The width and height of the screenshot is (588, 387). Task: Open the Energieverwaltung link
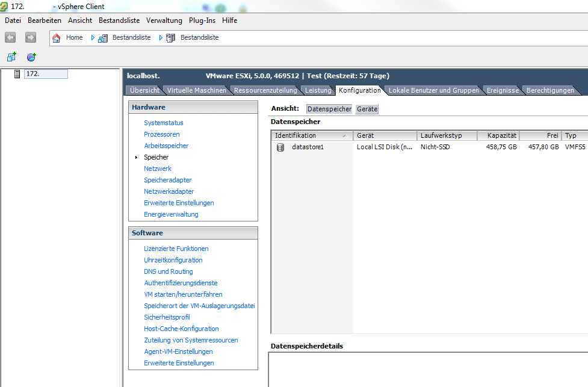point(171,214)
